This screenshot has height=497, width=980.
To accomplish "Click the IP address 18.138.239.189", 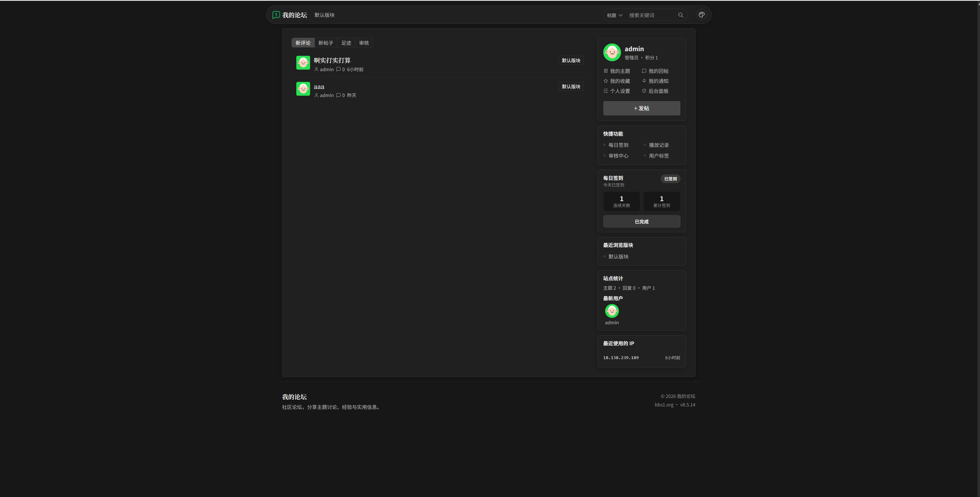I will [x=621, y=358].
